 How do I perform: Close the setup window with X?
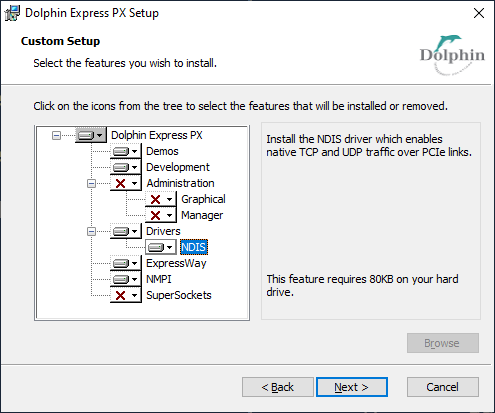point(479,13)
